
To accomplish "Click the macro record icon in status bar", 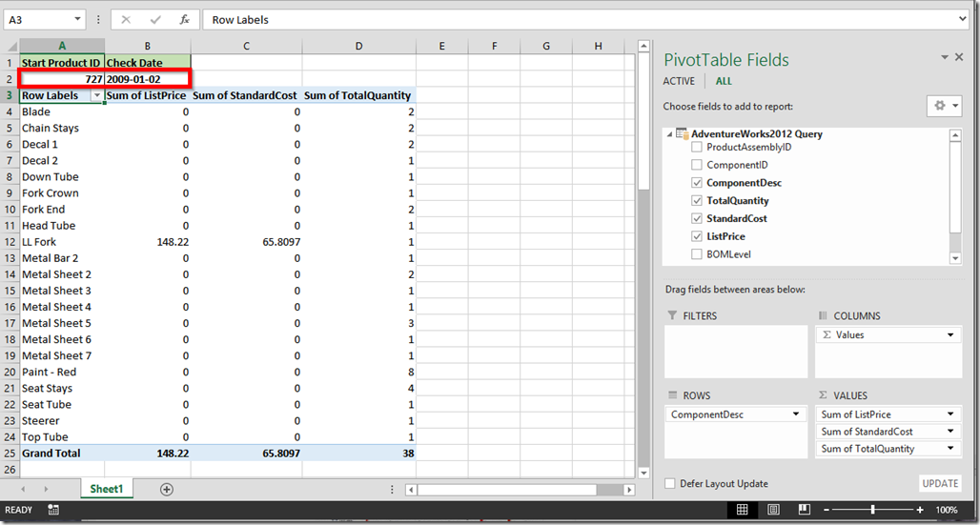I will coord(53,510).
